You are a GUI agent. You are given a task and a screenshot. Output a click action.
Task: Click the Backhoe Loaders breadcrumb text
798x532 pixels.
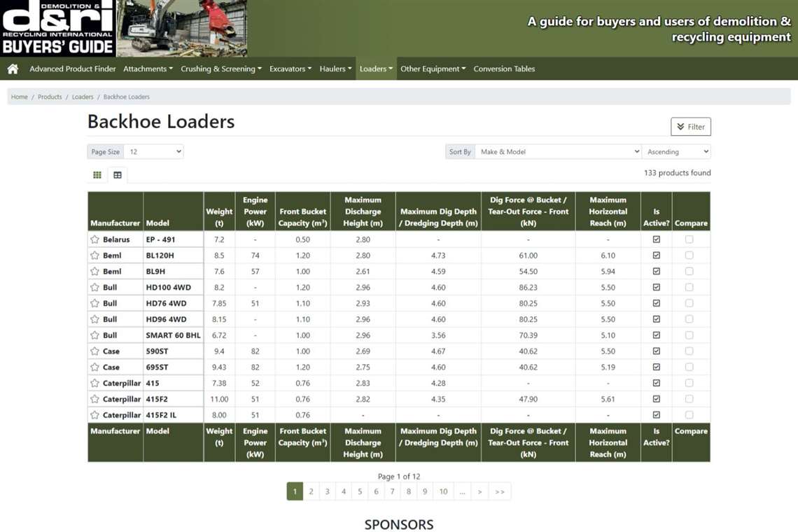pos(126,97)
